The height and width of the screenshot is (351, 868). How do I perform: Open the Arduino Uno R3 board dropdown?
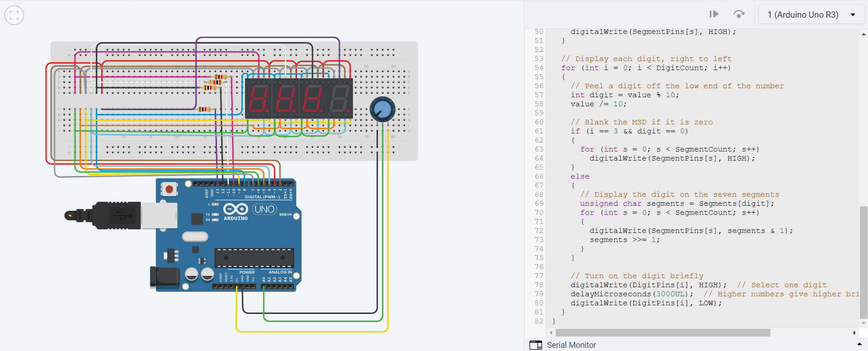(x=811, y=14)
